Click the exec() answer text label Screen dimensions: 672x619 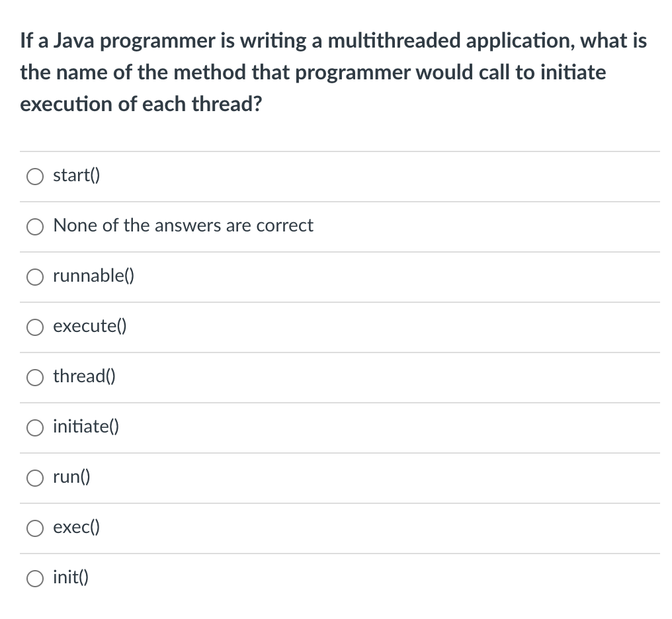pyautogui.click(x=75, y=527)
